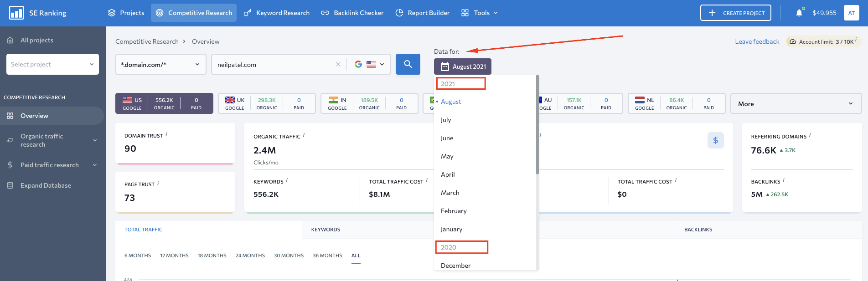Screen dimensions: 868x281
Task: Set chart range to All
Action: click(356, 255)
